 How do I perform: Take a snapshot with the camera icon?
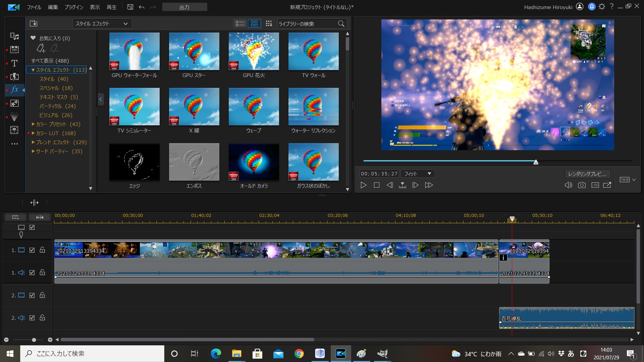point(582,185)
